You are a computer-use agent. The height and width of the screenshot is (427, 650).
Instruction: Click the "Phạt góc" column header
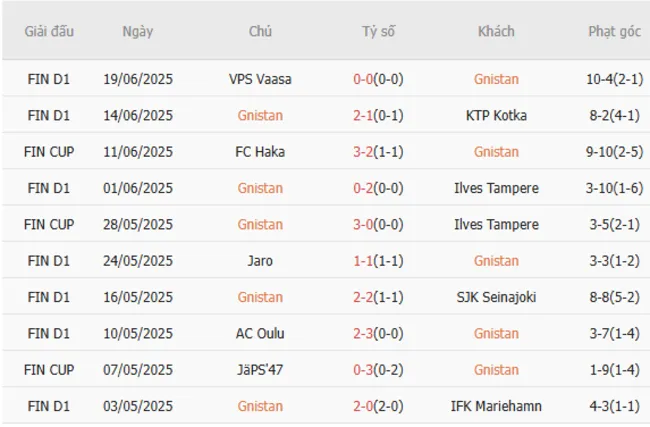coord(614,31)
